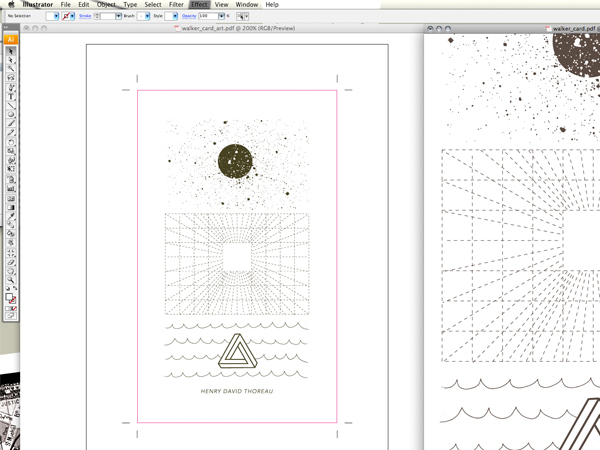Open the Brush dropdown in control bar
The image size is (600, 450).
coord(143,16)
